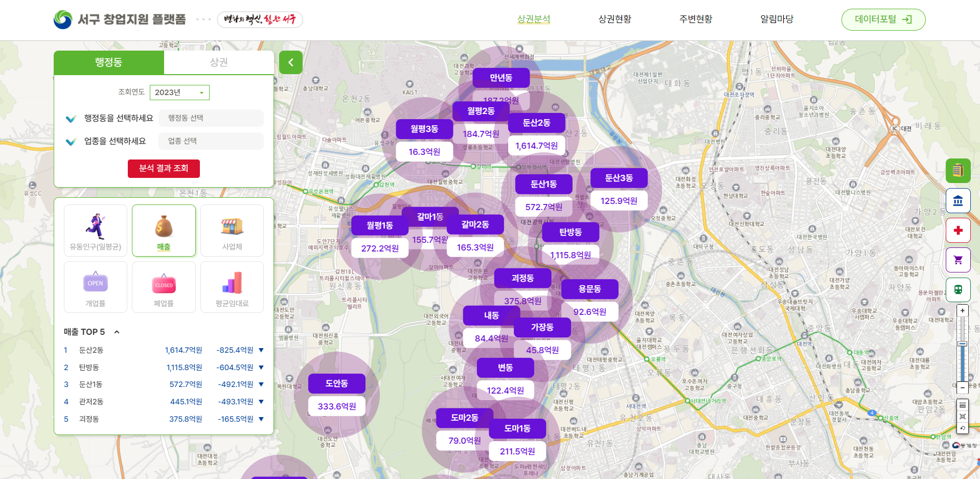The width and height of the screenshot is (980, 479).
Task: Click the 월평3동 map label
Action: (x=424, y=129)
